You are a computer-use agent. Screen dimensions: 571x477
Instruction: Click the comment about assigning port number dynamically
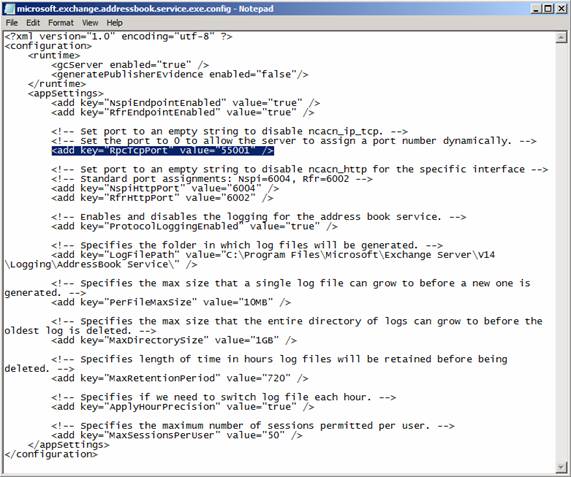tap(294, 141)
